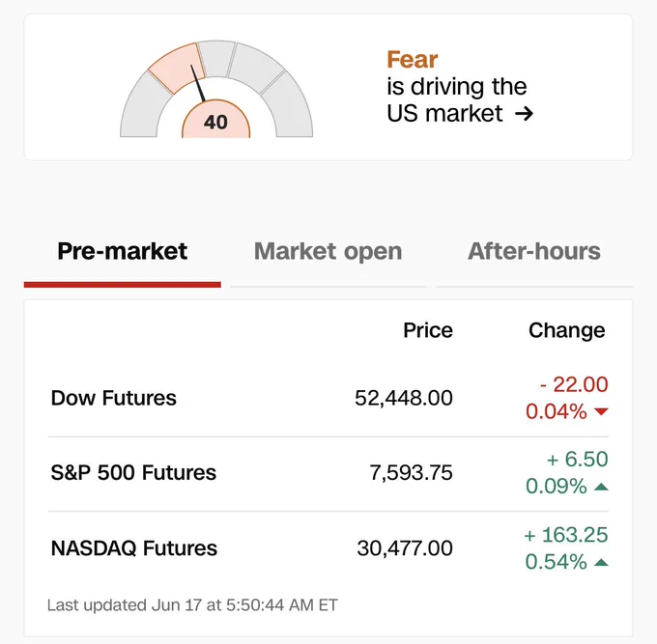Open the NASDAQ Futures row
Screen dimensions: 657x644
point(328,548)
